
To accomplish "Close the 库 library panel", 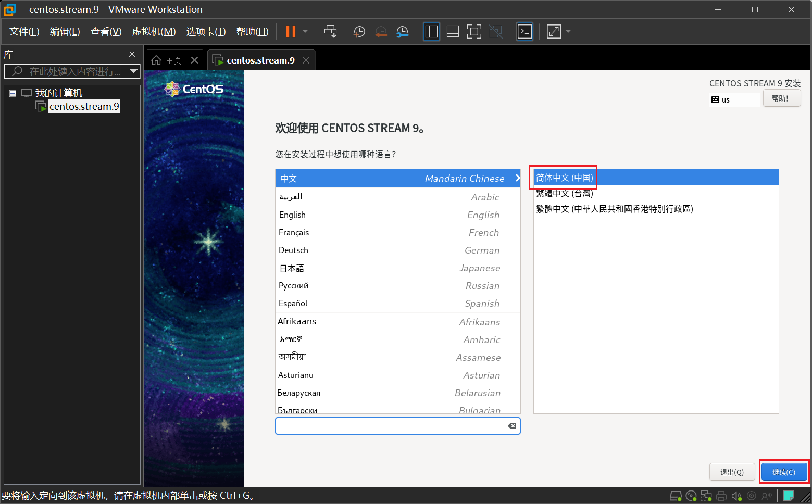I will click(132, 54).
